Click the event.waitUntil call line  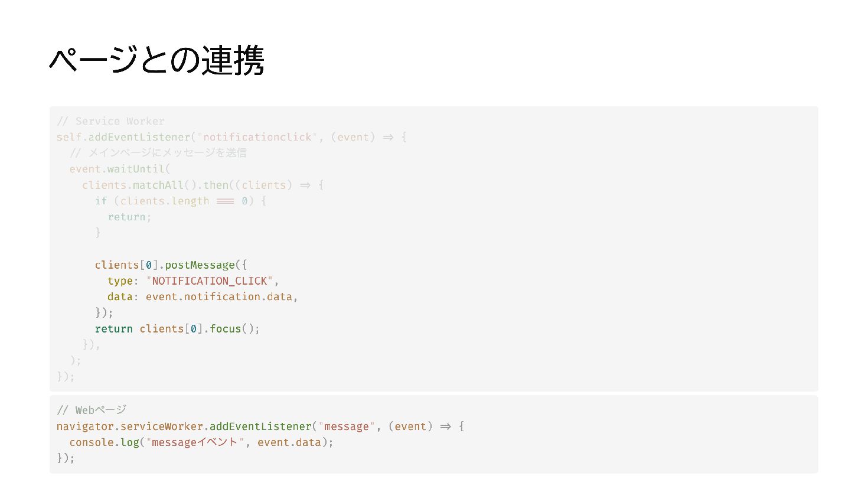[120, 169]
